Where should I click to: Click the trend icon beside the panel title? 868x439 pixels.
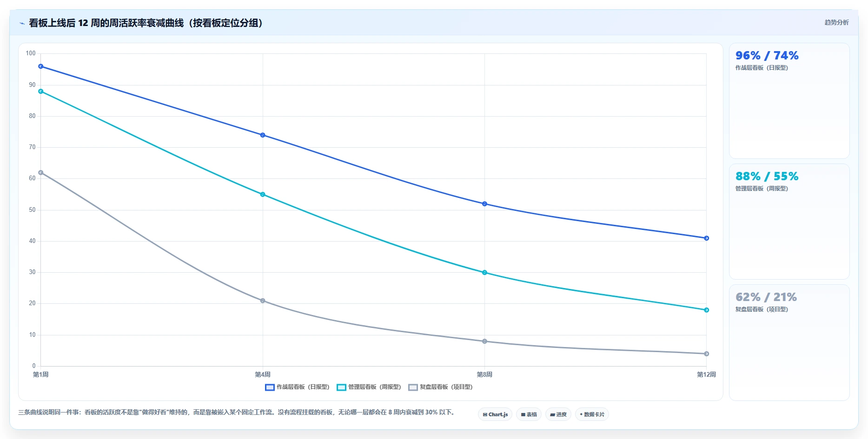[x=22, y=23]
